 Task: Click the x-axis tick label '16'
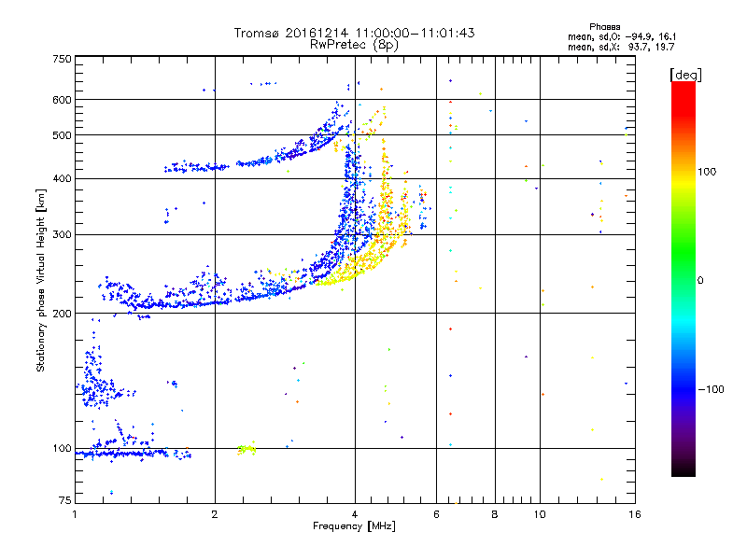(x=635, y=514)
